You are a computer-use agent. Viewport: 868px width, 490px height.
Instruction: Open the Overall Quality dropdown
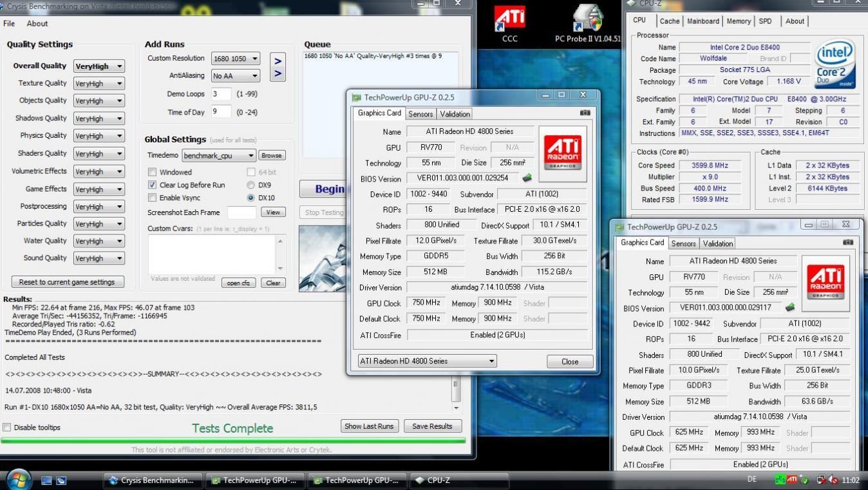pyautogui.click(x=99, y=66)
